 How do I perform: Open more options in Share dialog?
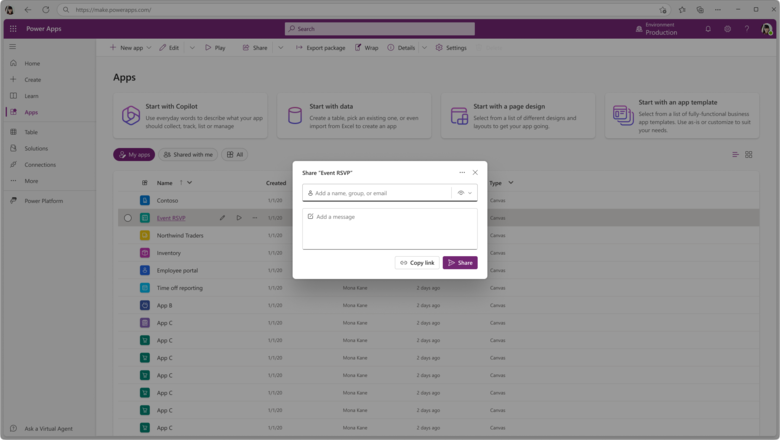462,173
